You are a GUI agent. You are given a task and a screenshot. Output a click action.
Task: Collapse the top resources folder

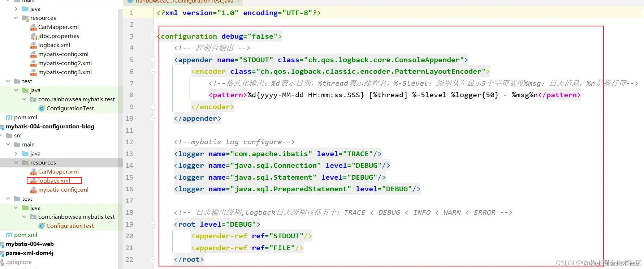tap(16, 18)
